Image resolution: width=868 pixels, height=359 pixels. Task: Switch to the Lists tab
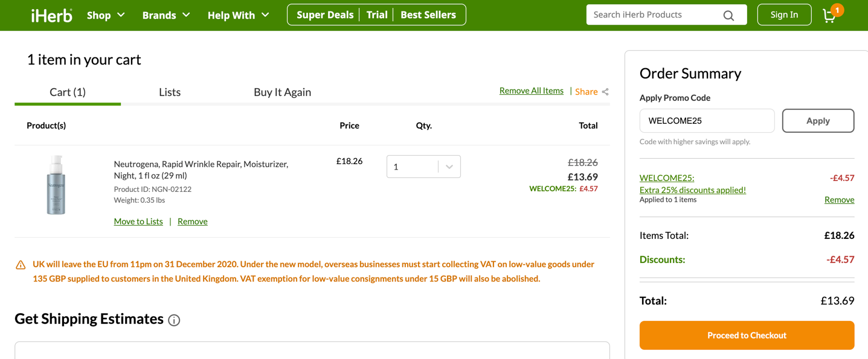point(170,92)
